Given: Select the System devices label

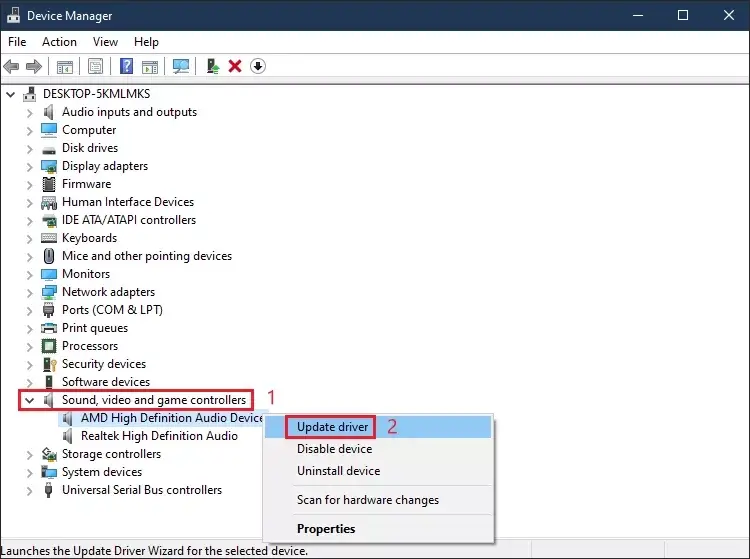Looking at the screenshot, I should pos(102,472).
